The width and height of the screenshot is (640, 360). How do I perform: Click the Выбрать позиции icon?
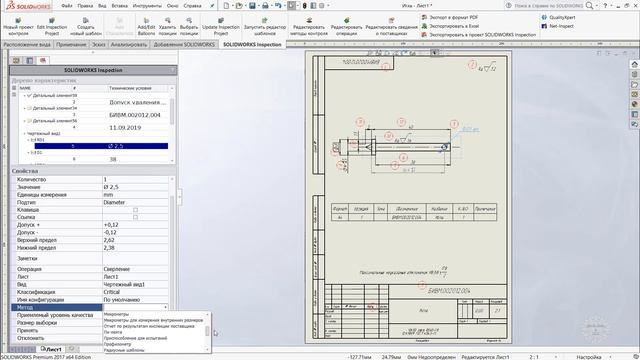coord(189,20)
